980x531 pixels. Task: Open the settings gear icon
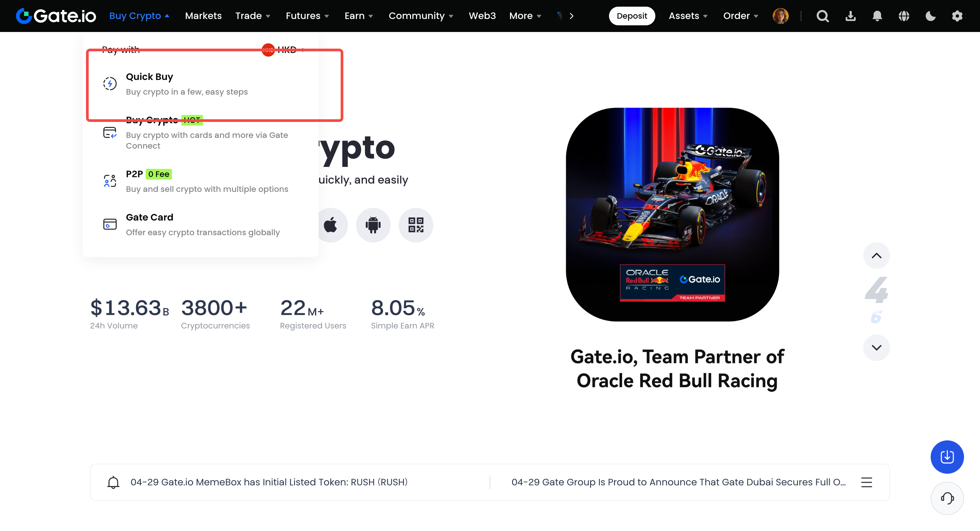coord(957,16)
